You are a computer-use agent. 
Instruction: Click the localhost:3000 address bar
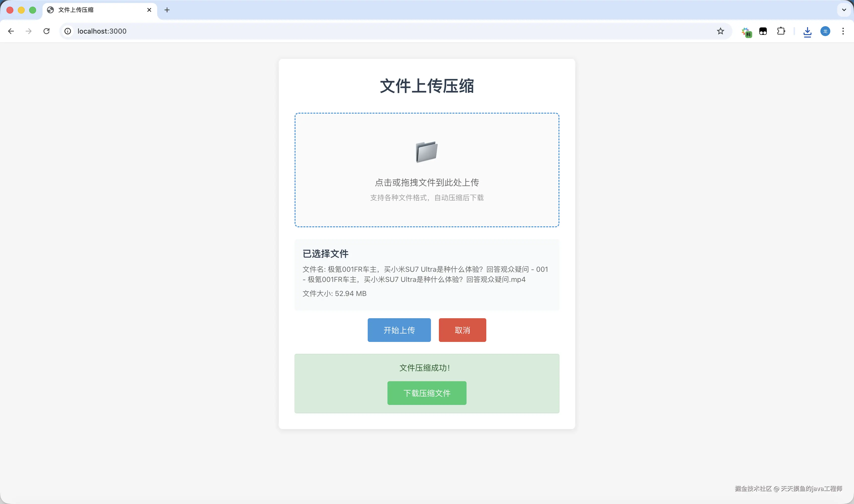click(374, 31)
